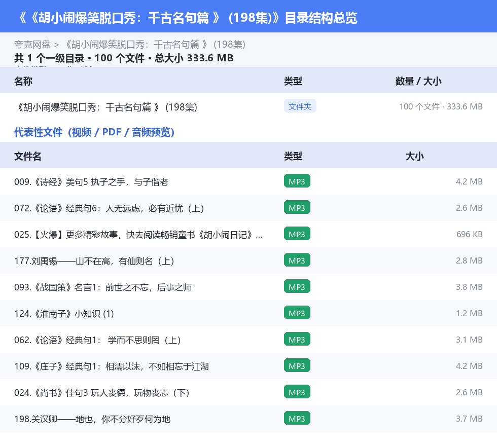Open file 072.《论语》经典句6 人无远虑
This screenshot has width=497, height=448.
tap(109, 208)
